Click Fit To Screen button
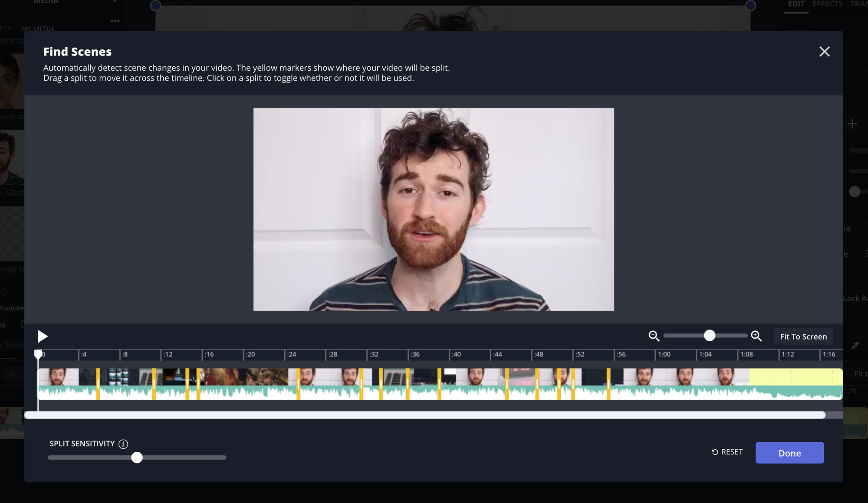The width and height of the screenshot is (868, 503). pos(803,336)
